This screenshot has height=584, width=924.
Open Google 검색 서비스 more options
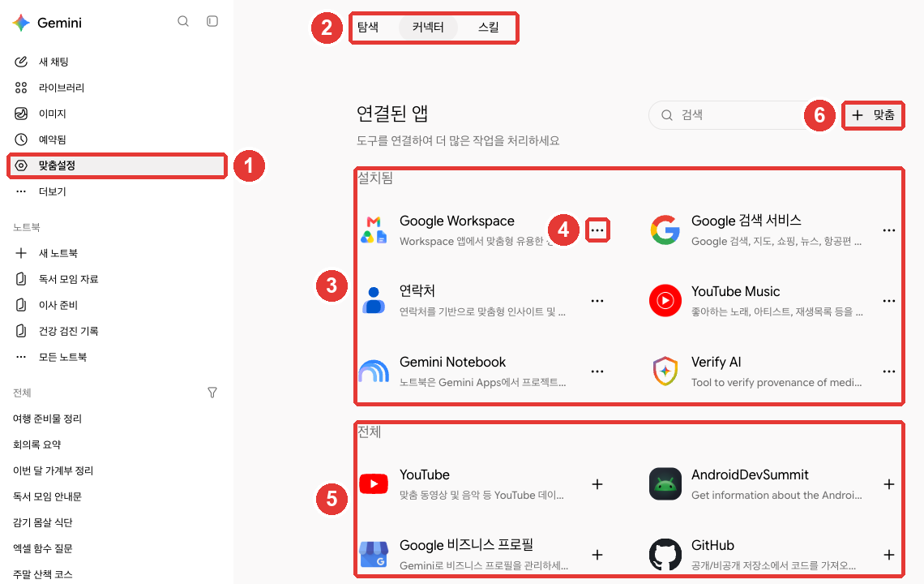[889, 230]
